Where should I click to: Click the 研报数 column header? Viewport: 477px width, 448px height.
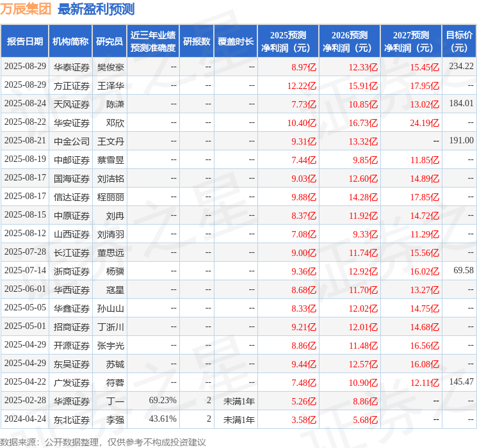tap(197, 42)
